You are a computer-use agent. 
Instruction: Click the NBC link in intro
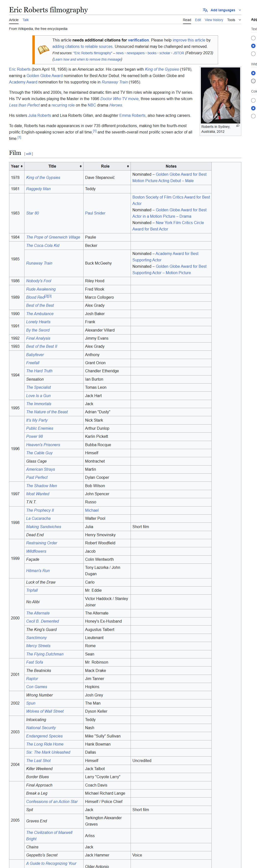[92, 105]
